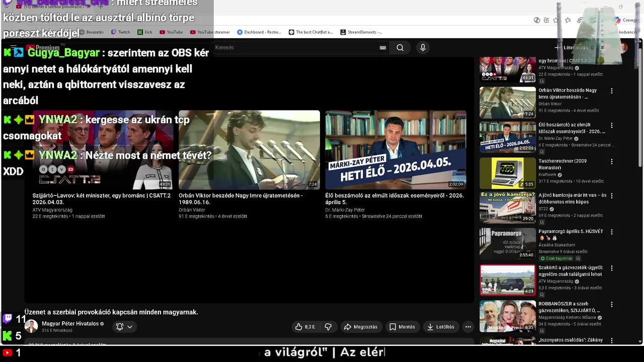Open end-screen title Élő beszámoló az elmúlt időszak
Viewport: 644px width, 362px height.
[394, 199]
